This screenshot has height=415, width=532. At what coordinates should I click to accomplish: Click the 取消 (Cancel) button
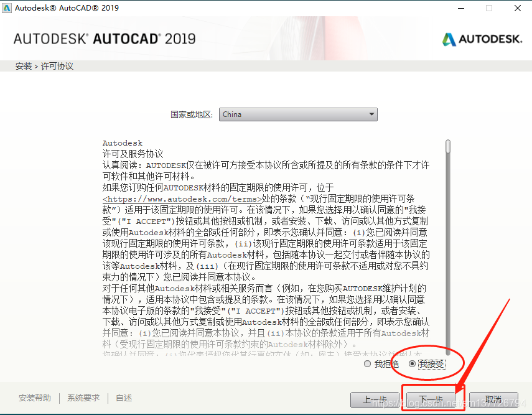tap(493, 399)
